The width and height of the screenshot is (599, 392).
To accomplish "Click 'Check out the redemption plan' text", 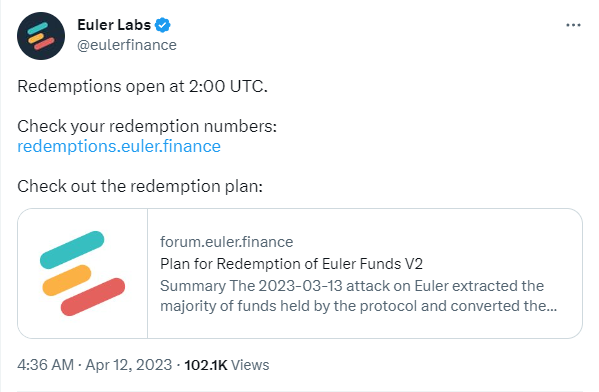I will tap(140, 186).
